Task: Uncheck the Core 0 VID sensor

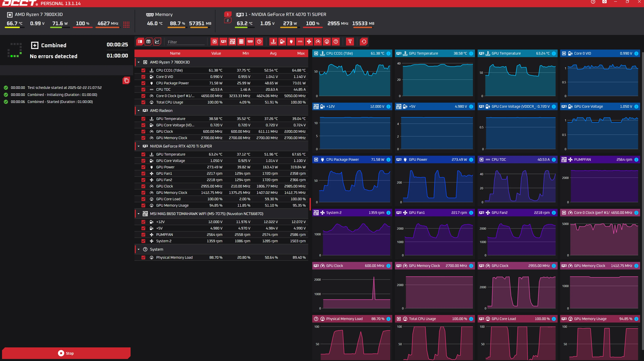Action: [x=143, y=77]
